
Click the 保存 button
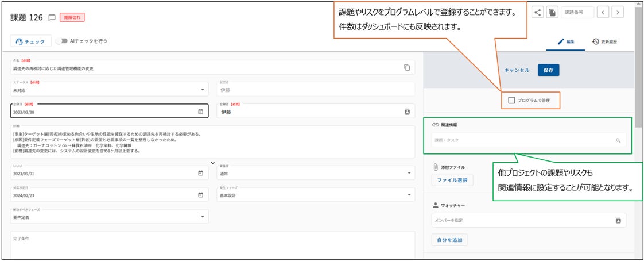(548, 70)
